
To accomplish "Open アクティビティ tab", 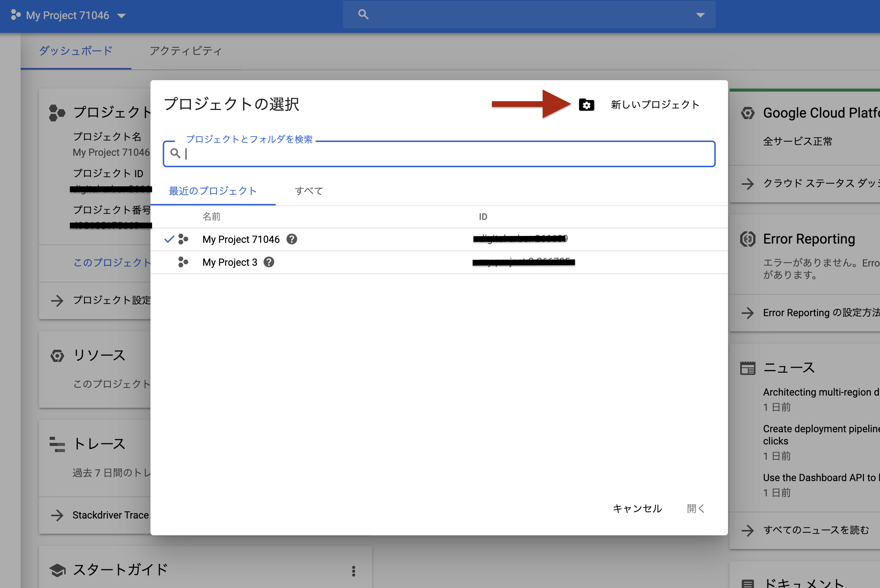I will tap(186, 51).
